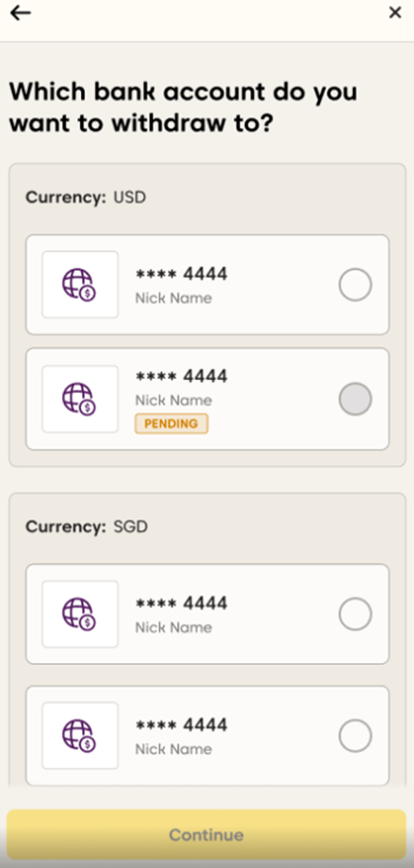
Task: Choose the first SGD account radio button
Action: click(355, 614)
